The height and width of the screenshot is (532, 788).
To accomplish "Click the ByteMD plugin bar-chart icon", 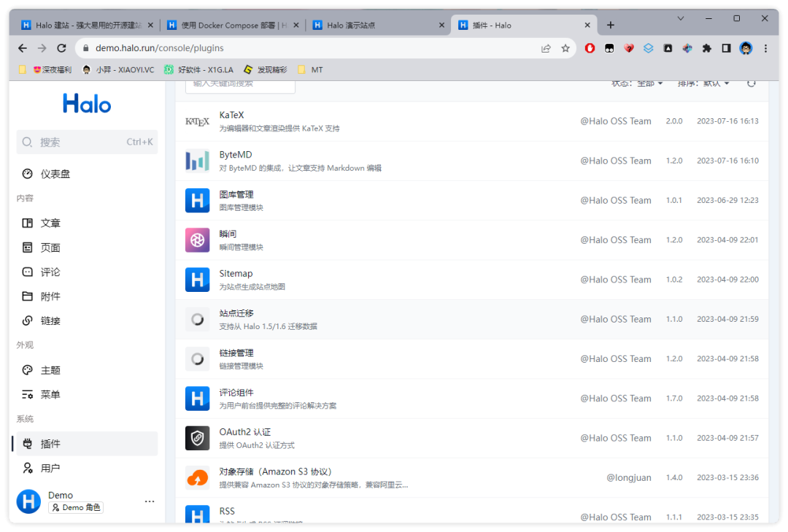I will pyautogui.click(x=197, y=161).
